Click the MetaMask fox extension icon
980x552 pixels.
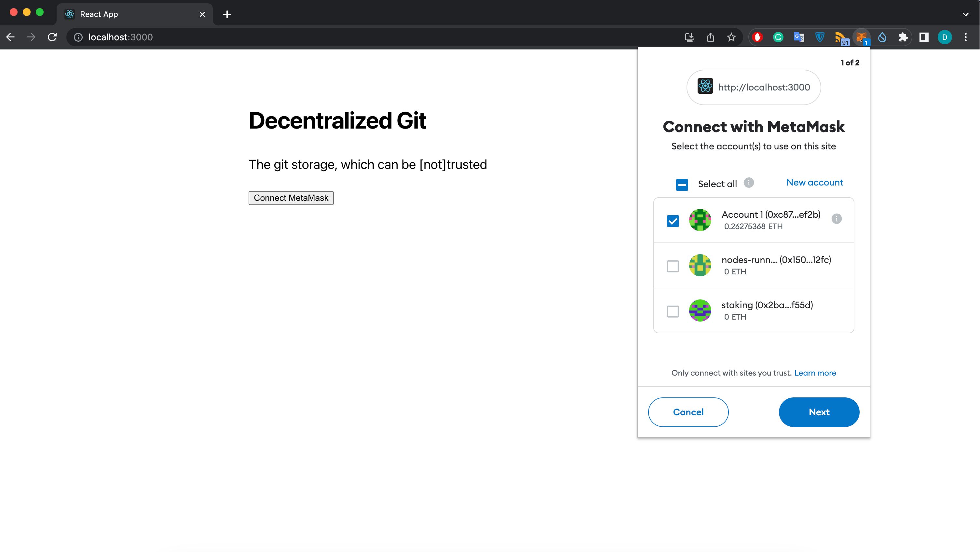(862, 37)
